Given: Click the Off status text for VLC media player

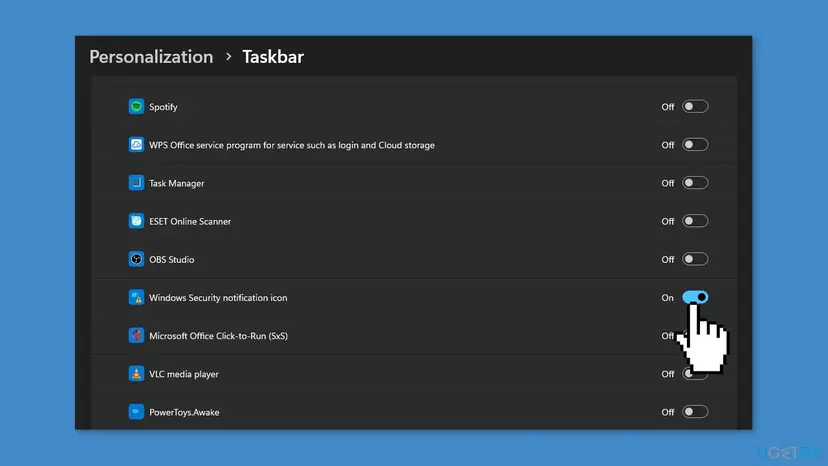Looking at the screenshot, I should pos(667,374).
